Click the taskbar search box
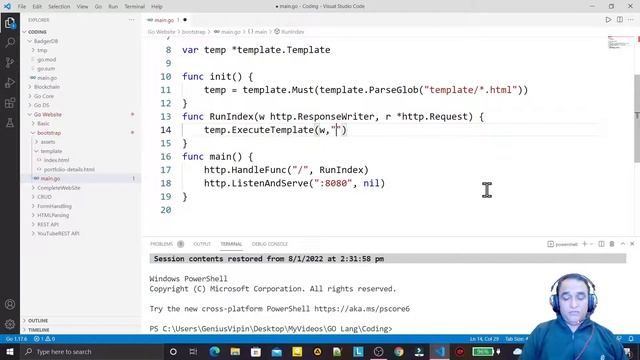640x360 pixels. (92, 352)
